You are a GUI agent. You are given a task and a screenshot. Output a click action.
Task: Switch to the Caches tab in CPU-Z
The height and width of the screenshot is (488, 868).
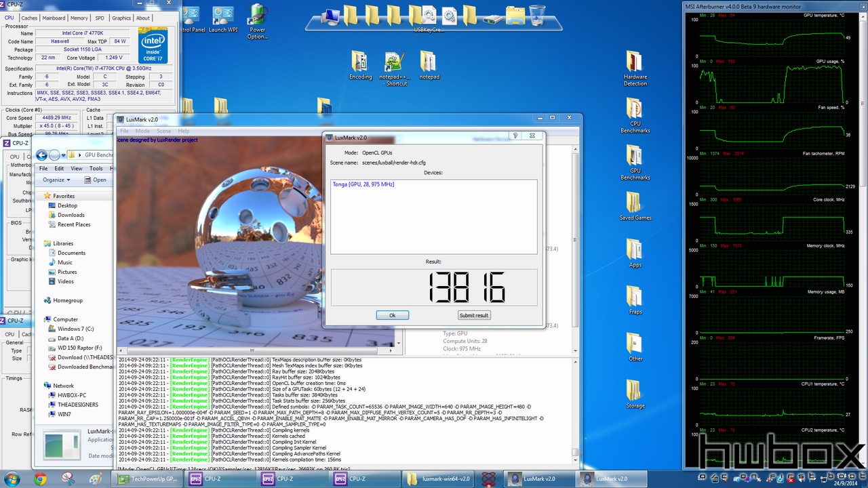tap(29, 18)
